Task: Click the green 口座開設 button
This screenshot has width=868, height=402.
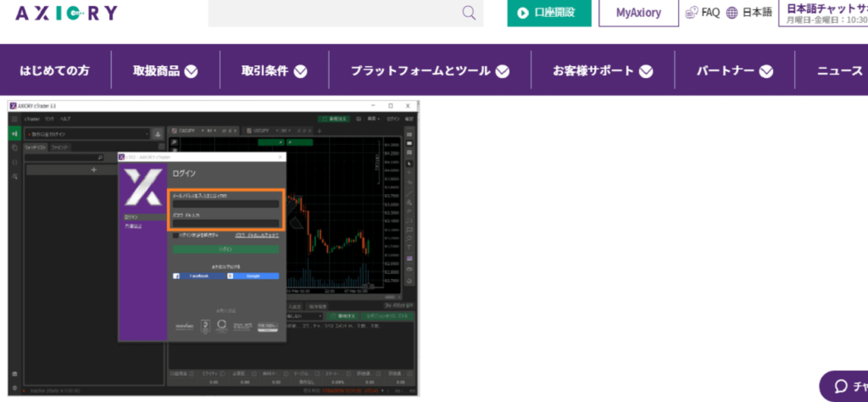Action: pyautogui.click(x=549, y=13)
